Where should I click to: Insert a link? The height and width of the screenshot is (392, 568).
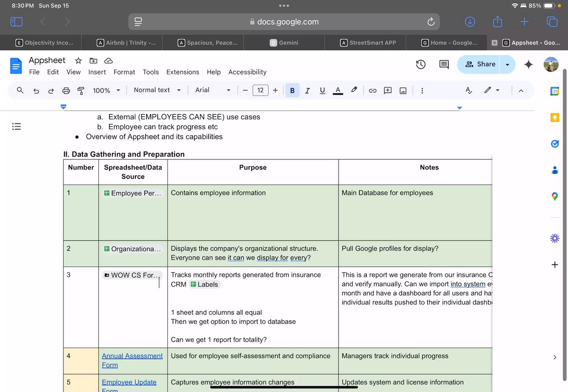[x=373, y=91]
